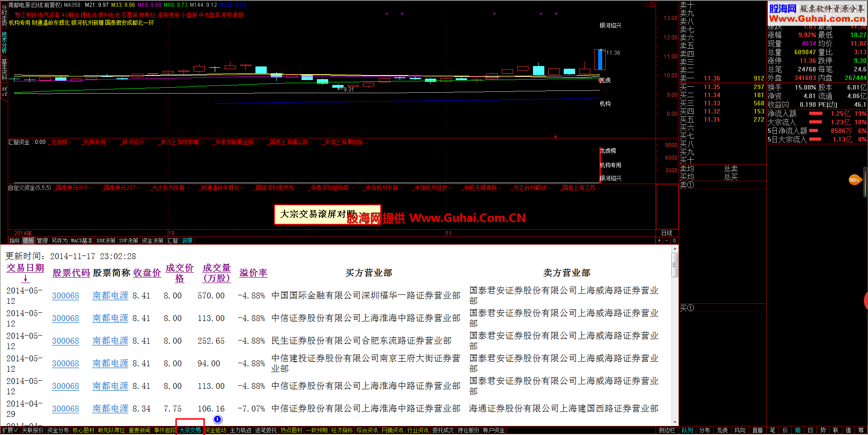Select the 势 tab at bottom right
The height and width of the screenshot is (435, 868).
[823, 430]
